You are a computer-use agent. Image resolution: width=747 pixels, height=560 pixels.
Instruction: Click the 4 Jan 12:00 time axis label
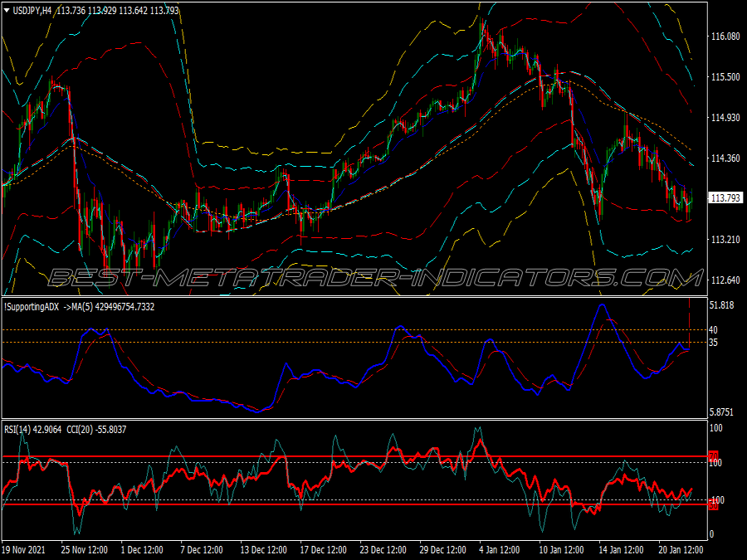coord(500,549)
